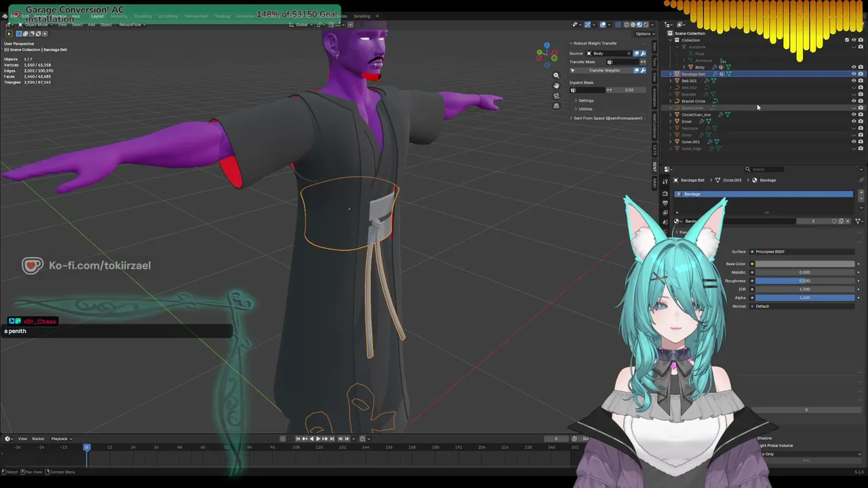Click the wrench icon next to Source

[643, 53]
